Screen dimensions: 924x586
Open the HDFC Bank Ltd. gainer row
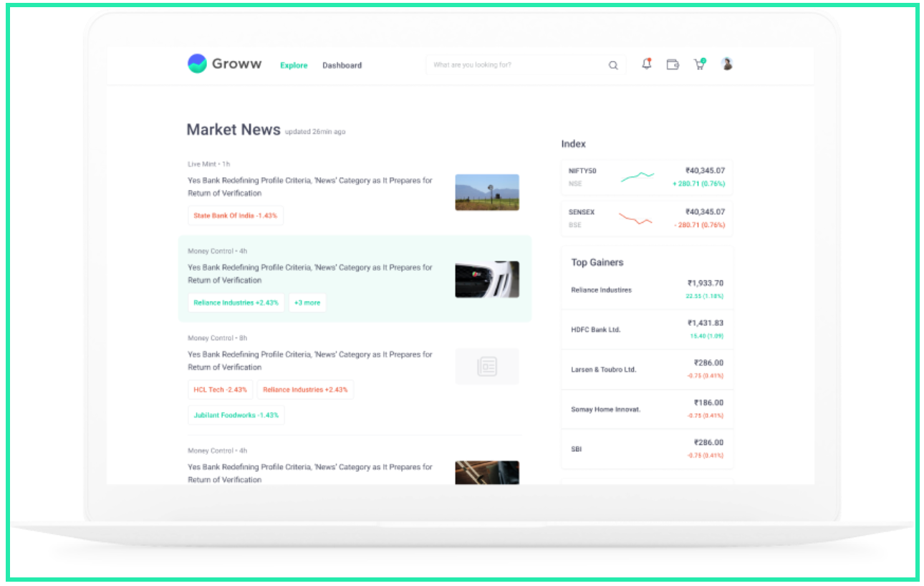tap(647, 330)
